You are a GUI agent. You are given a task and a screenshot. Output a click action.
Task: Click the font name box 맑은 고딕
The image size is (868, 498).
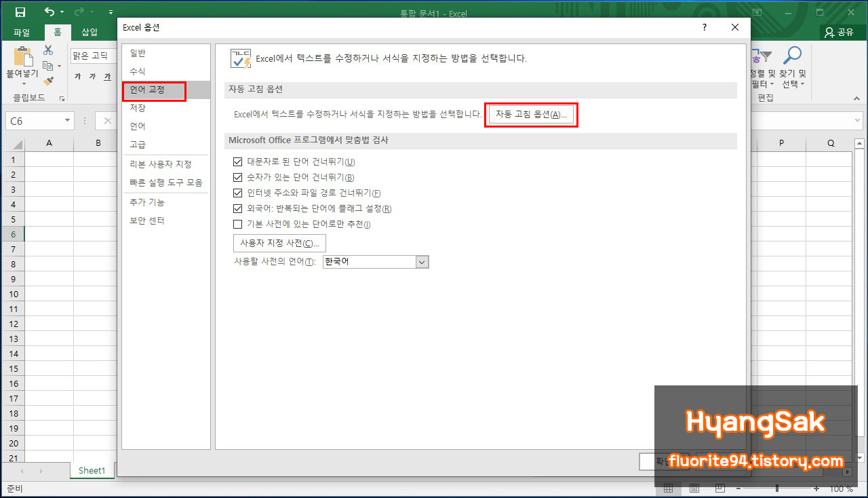point(93,56)
